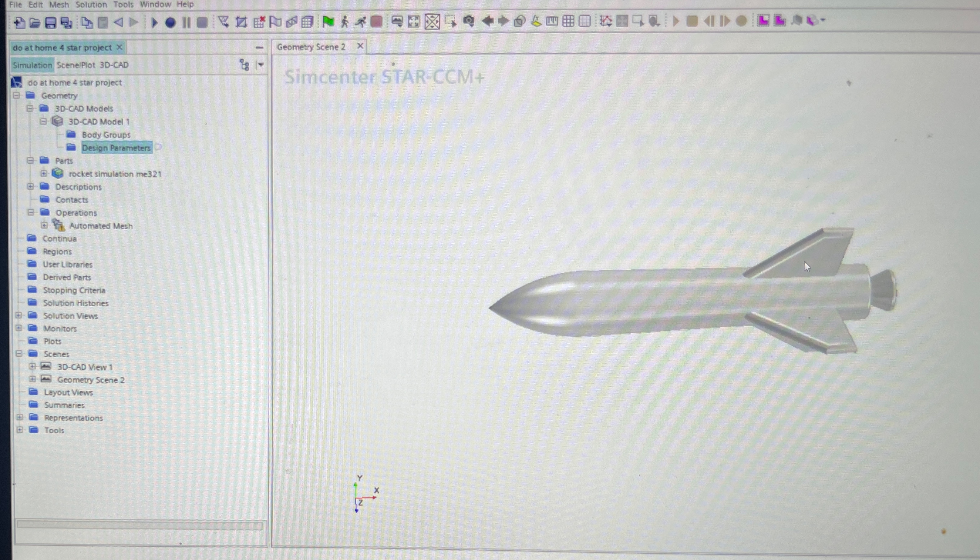980x560 pixels.
Task: Click the zoom-to-fit view icon
Action: click(x=414, y=22)
